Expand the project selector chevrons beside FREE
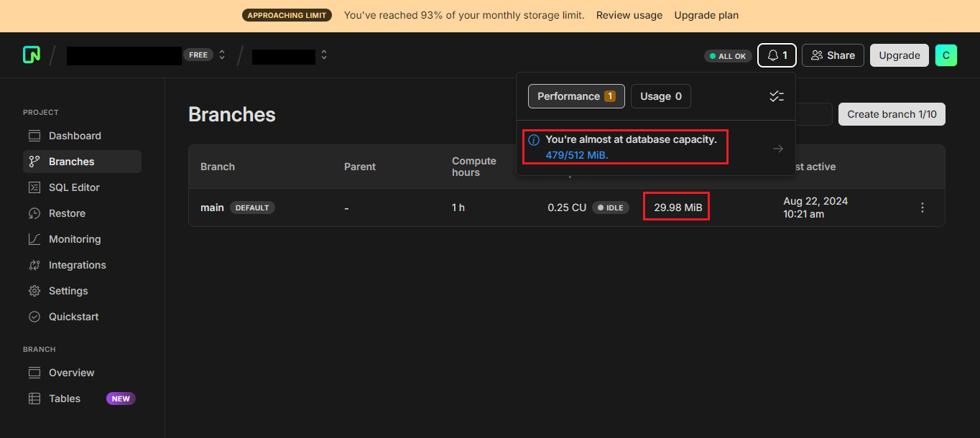 tap(222, 55)
